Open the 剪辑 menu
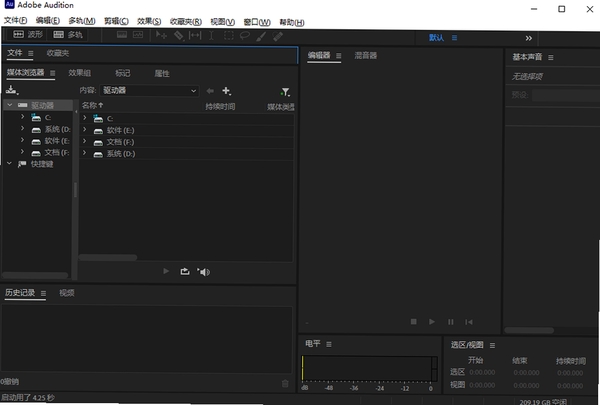600x405 pixels. click(116, 21)
